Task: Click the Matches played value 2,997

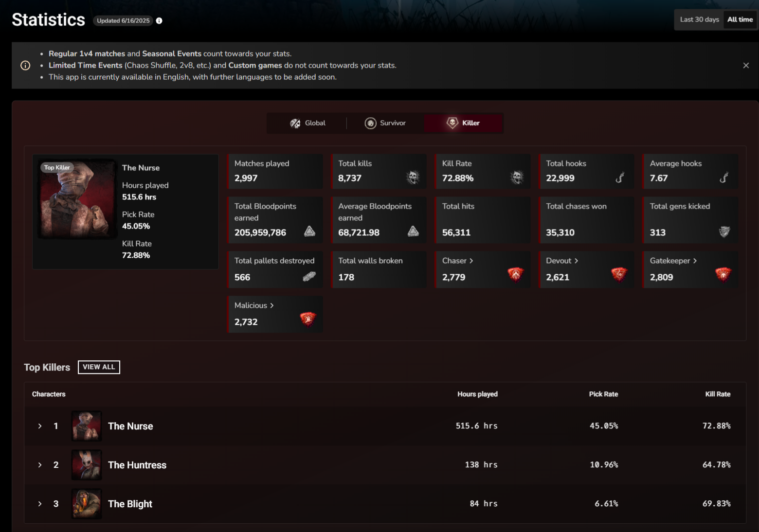Action: (246, 178)
